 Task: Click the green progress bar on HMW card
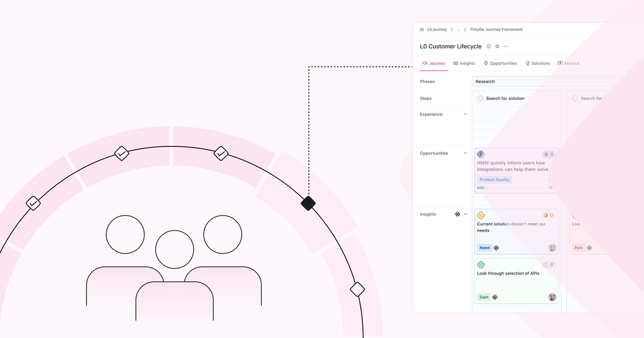480,188
